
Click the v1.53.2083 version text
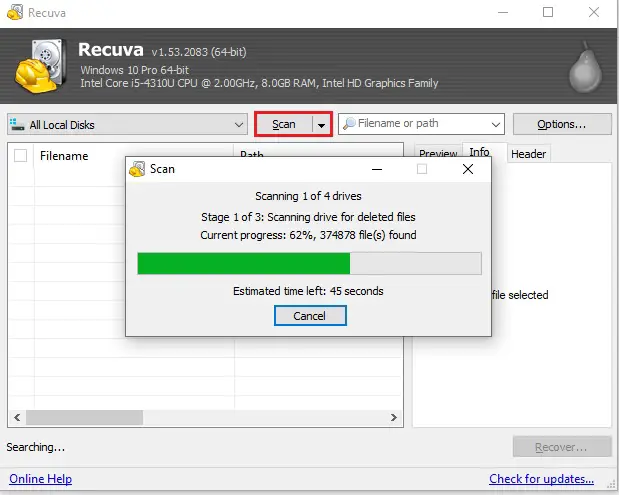click(x=199, y=52)
